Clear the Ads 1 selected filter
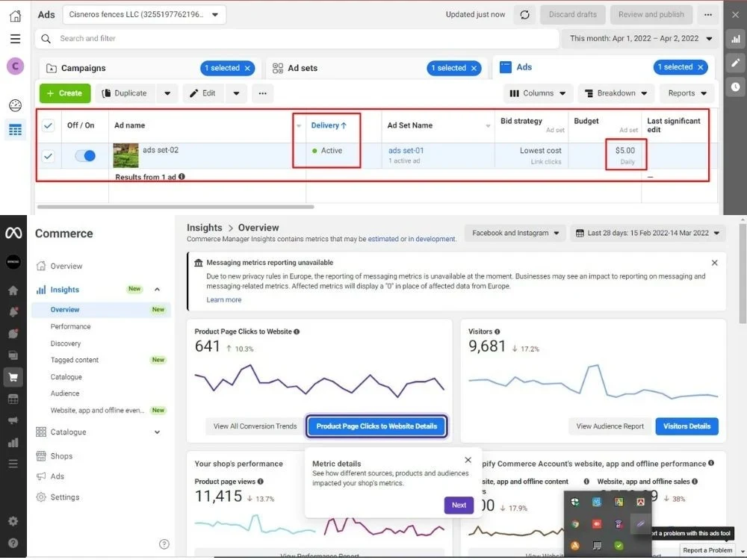This screenshot has height=560, width=747. [701, 67]
